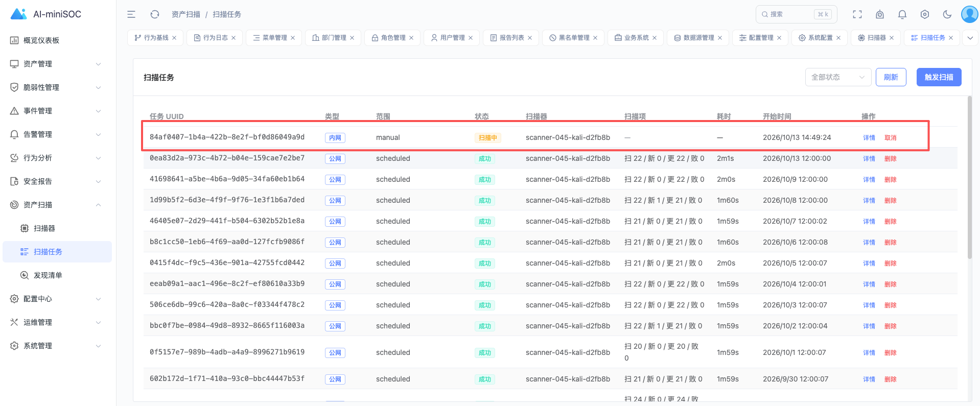Open 扫描器 in sidebar
Image resolution: width=980 pixels, height=406 pixels.
click(x=57, y=228)
